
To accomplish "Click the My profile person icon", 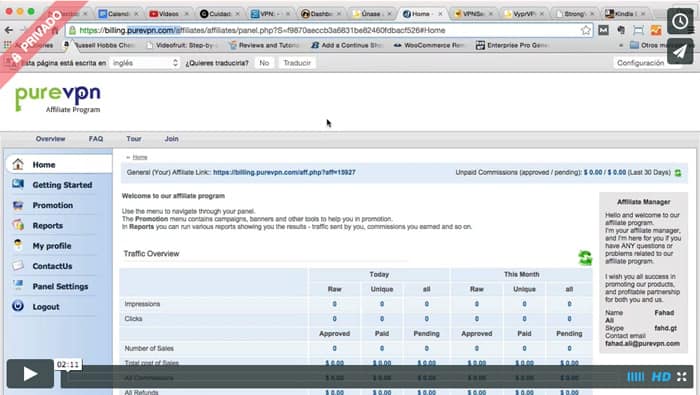I will (18, 245).
